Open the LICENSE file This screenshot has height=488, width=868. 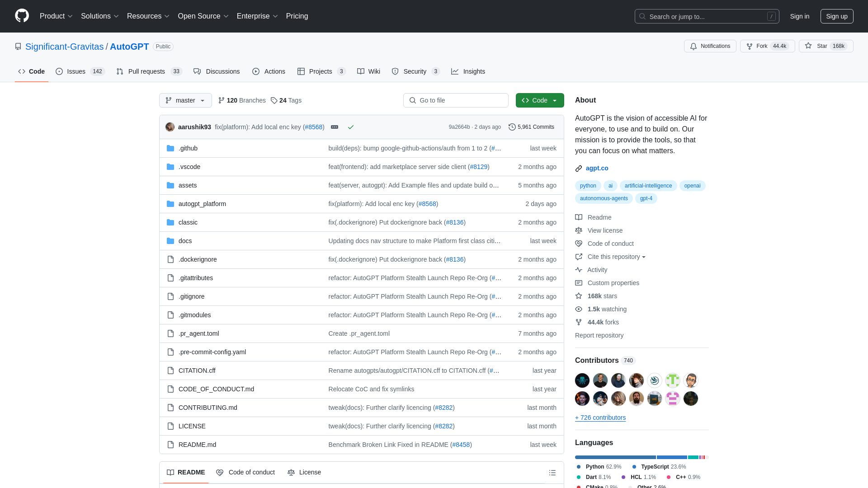click(x=192, y=426)
